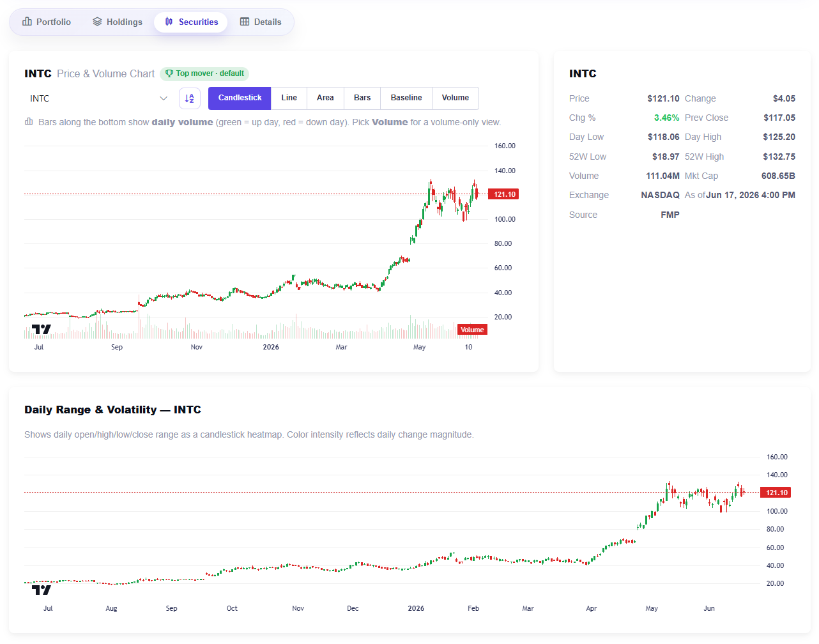
Task: Click the A-Z sort icon button
Action: [x=190, y=98]
